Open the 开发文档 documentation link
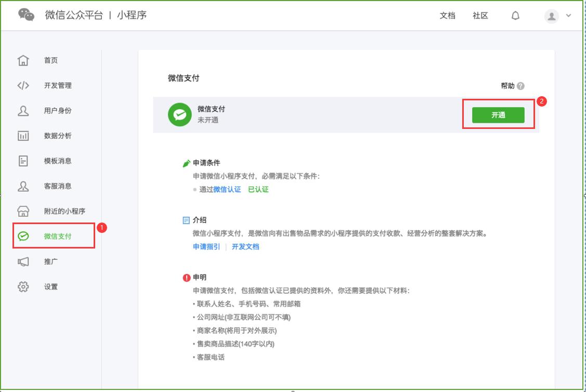 pyautogui.click(x=247, y=246)
